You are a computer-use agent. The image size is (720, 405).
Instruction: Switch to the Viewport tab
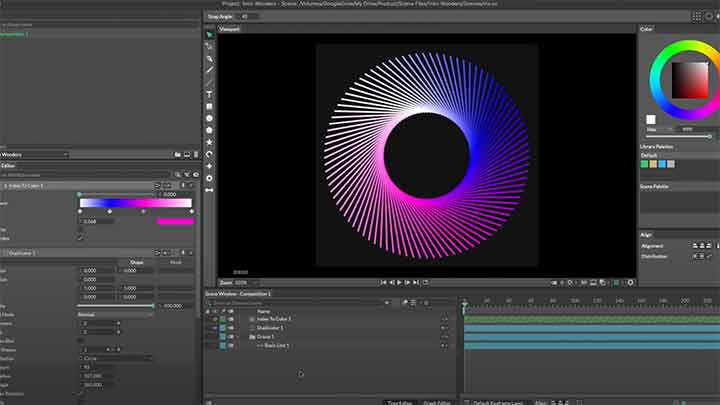[x=229, y=29]
